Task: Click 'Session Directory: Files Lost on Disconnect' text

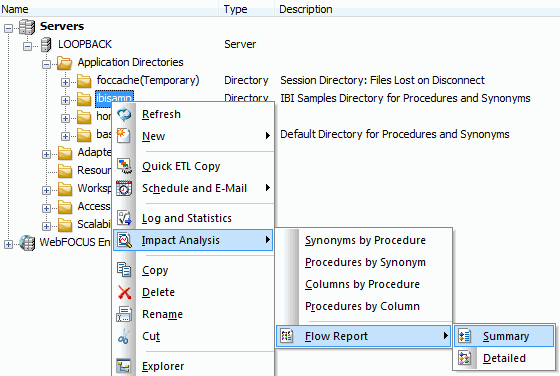Action: pyautogui.click(x=382, y=80)
